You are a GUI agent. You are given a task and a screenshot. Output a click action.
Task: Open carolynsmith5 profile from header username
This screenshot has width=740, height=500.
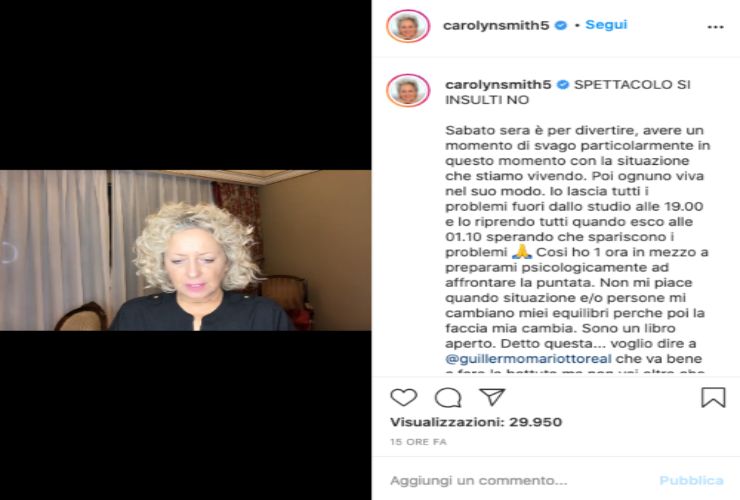tap(496, 25)
